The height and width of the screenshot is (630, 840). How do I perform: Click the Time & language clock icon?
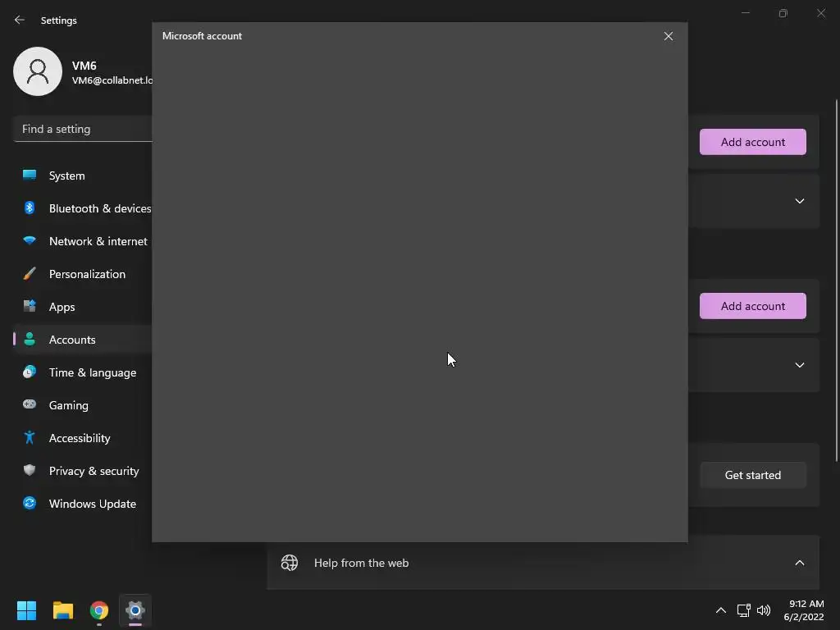pos(30,372)
